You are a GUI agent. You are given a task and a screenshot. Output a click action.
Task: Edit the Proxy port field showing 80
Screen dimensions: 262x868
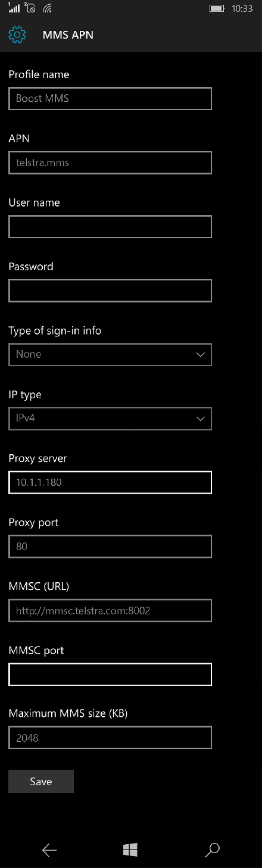[110, 547]
